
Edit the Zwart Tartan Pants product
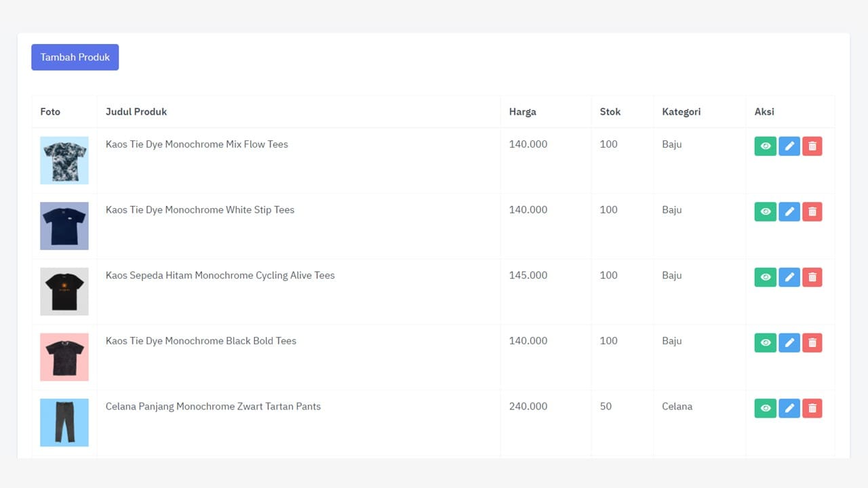789,408
